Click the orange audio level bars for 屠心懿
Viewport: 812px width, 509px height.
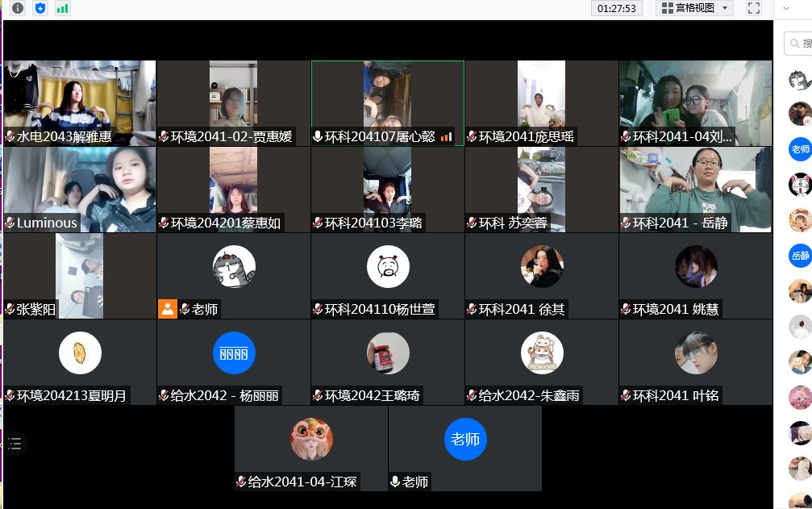coord(446,137)
